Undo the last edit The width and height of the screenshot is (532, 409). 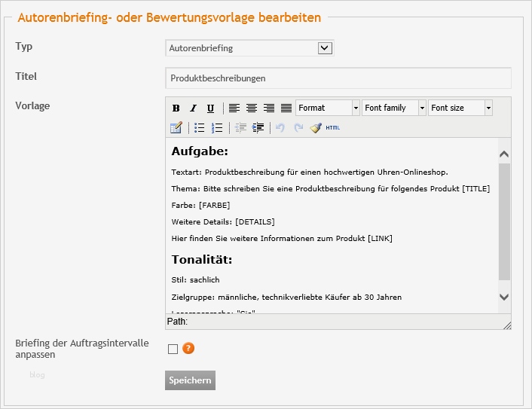(x=280, y=128)
